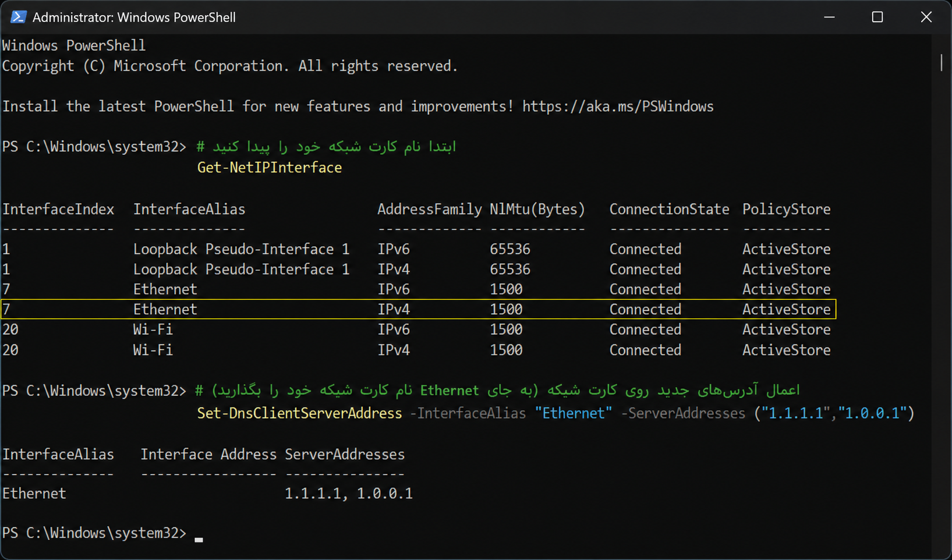The height and width of the screenshot is (560, 952).
Task: Click the Copyright Microsoft Corporation line
Action: coord(230,66)
